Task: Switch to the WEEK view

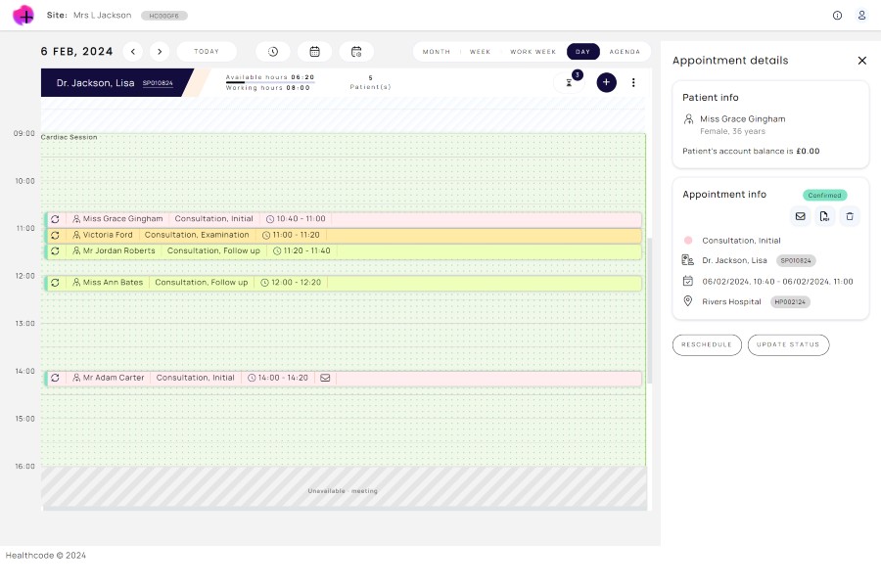Action: (x=481, y=51)
